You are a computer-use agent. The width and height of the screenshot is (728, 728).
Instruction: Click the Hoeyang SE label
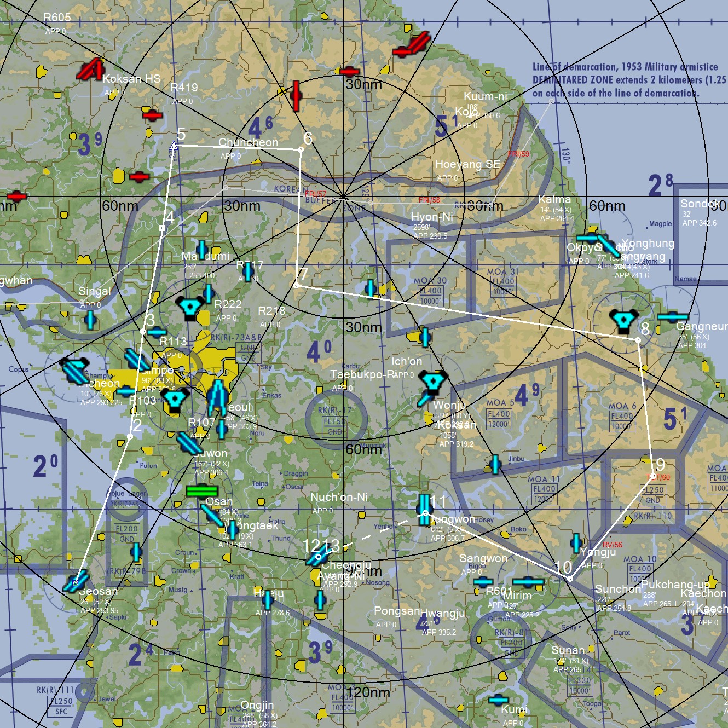467,164
